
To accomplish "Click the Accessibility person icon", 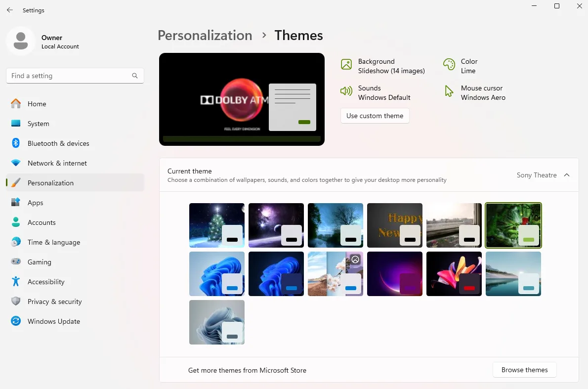I will 16,282.
